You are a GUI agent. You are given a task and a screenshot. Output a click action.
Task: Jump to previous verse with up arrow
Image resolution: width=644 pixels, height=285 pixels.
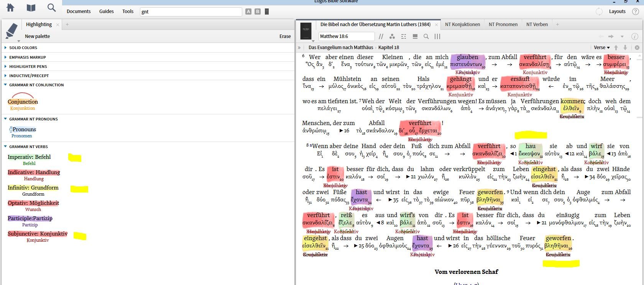(x=616, y=48)
